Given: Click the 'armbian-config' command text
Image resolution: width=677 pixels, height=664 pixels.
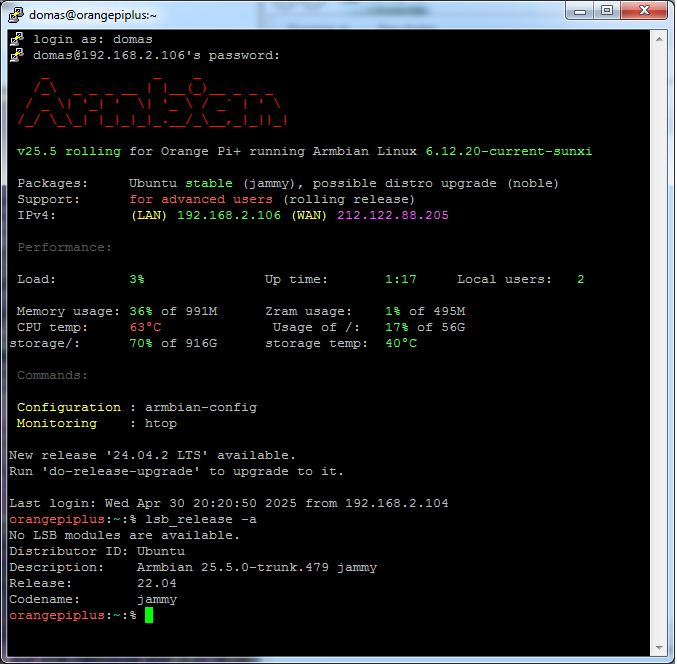Looking at the screenshot, I should (201, 407).
